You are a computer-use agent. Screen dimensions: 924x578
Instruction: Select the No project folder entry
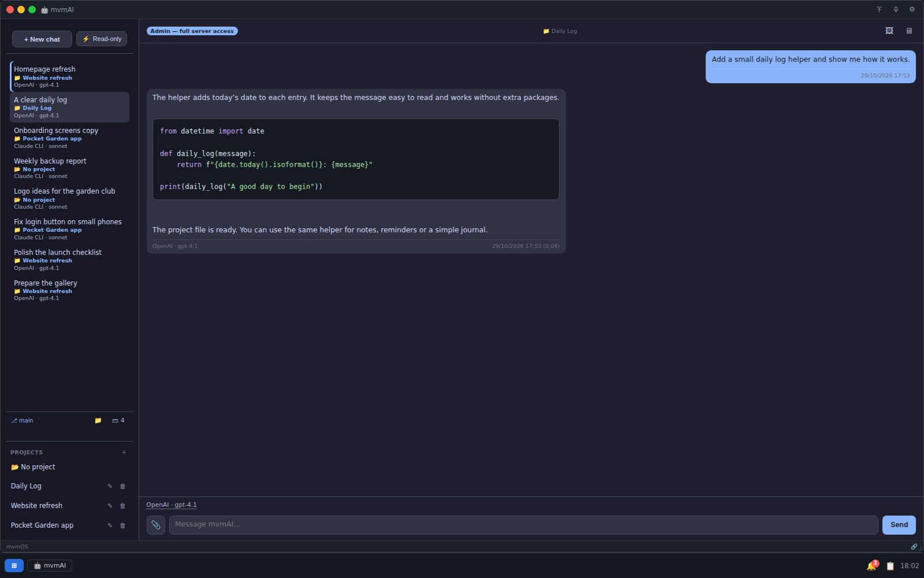tap(33, 467)
